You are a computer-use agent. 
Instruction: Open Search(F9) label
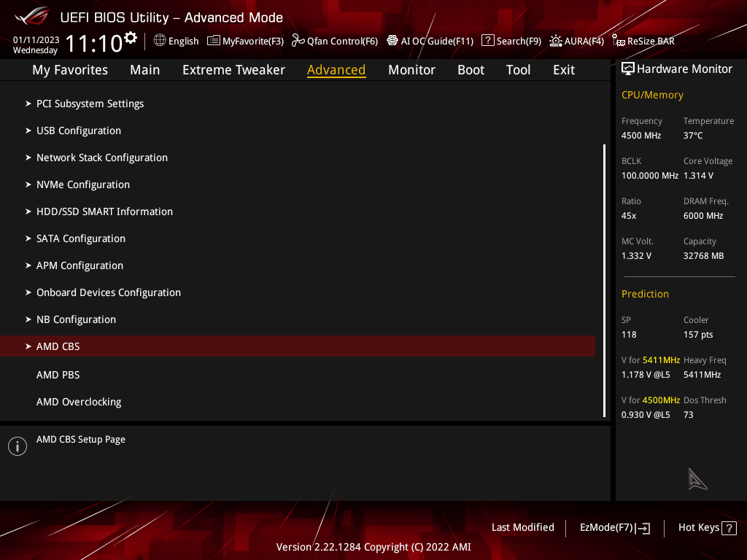pyautogui.click(x=519, y=42)
